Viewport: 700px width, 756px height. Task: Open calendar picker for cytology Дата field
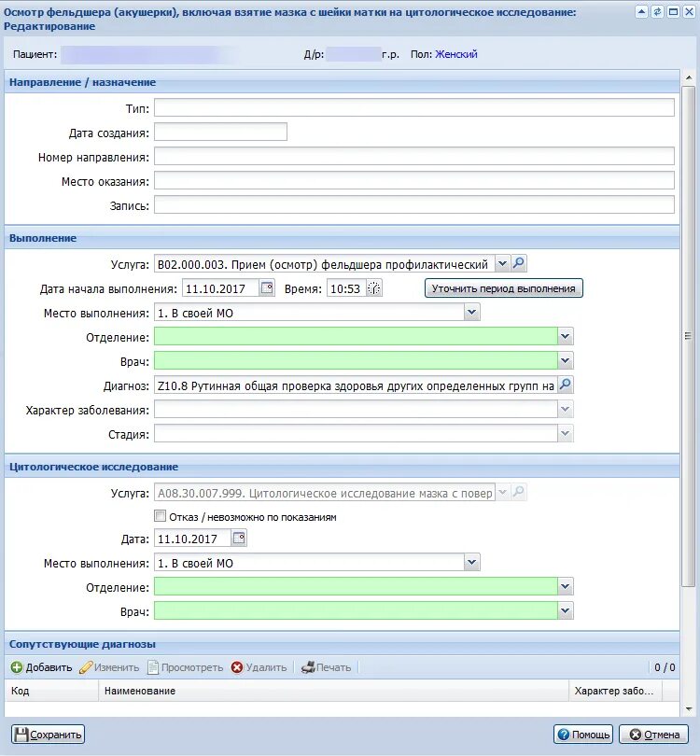(x=239, y=539)
